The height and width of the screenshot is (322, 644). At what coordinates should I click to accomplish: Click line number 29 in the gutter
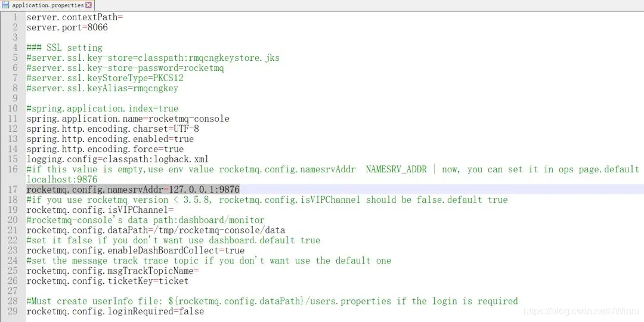point(13,311)
